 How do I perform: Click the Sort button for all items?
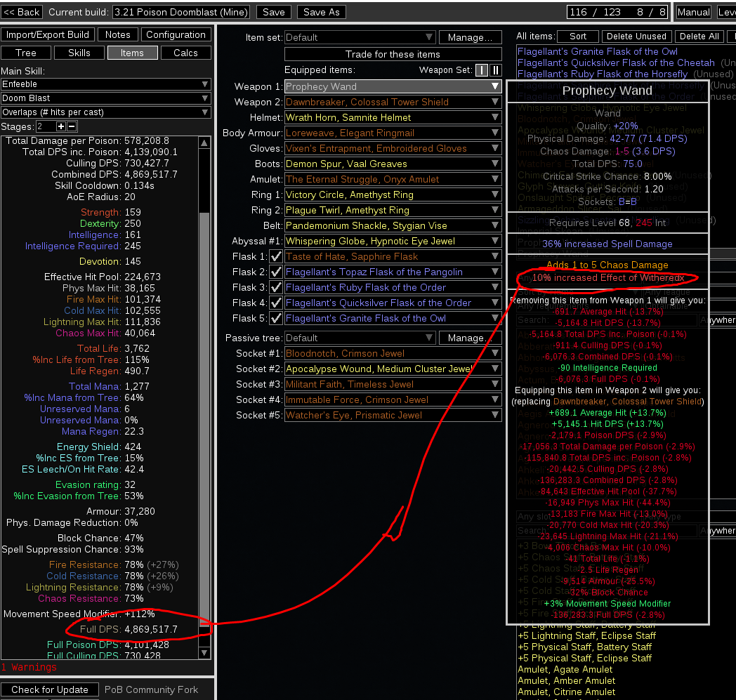578,36
